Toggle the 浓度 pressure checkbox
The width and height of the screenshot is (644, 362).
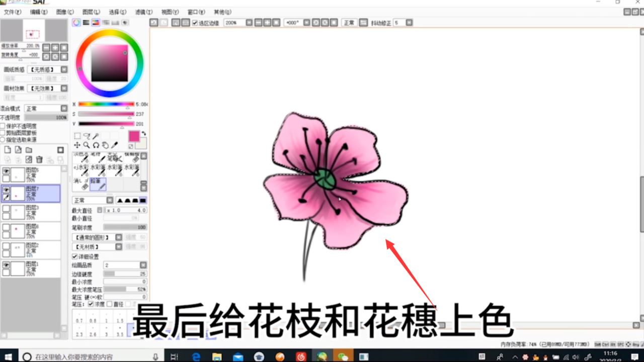(91, 304)
